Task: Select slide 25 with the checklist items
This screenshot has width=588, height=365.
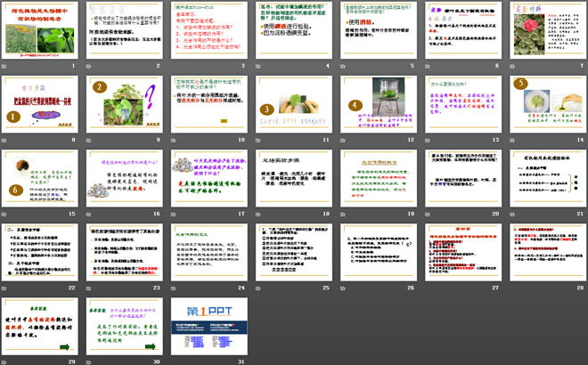Action: 296,253
